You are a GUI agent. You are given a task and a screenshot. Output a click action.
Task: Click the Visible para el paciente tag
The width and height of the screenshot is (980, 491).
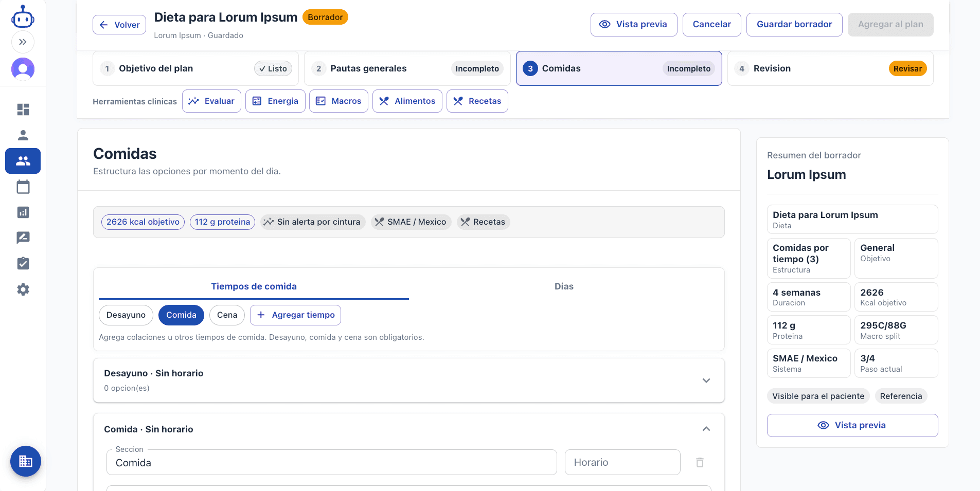coord(818,396)
